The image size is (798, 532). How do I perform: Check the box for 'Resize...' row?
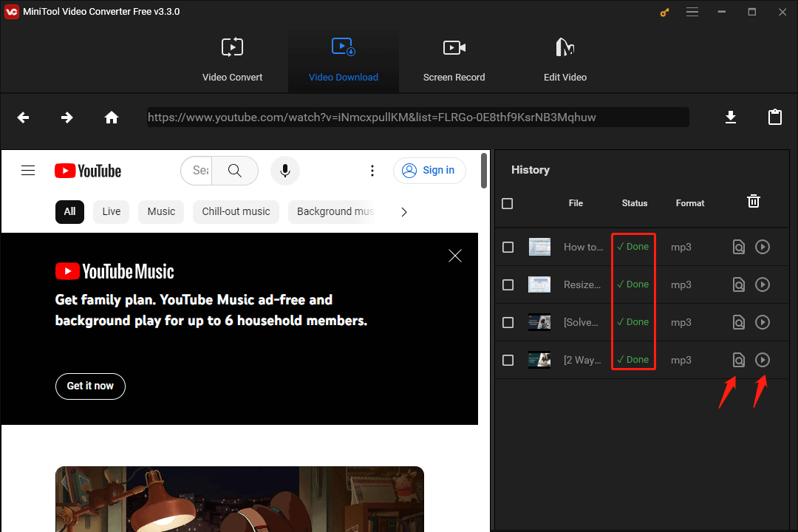(508, 284)
